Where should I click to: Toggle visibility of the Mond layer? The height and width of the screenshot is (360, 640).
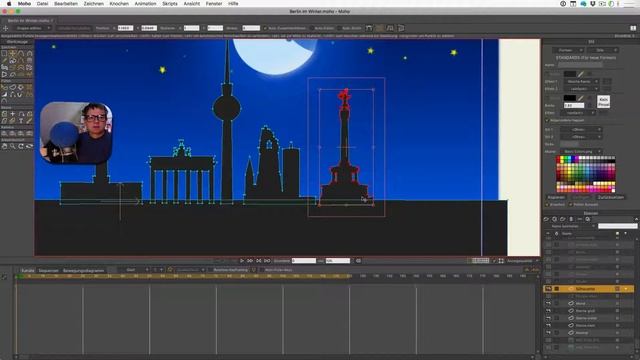[548, 303]
